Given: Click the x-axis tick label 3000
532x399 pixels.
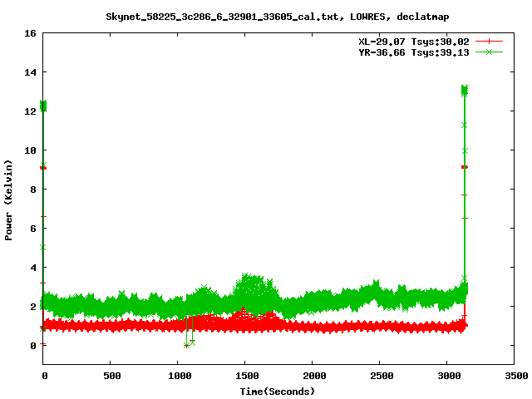Looking at the screenshot, I should coord(449,376).
